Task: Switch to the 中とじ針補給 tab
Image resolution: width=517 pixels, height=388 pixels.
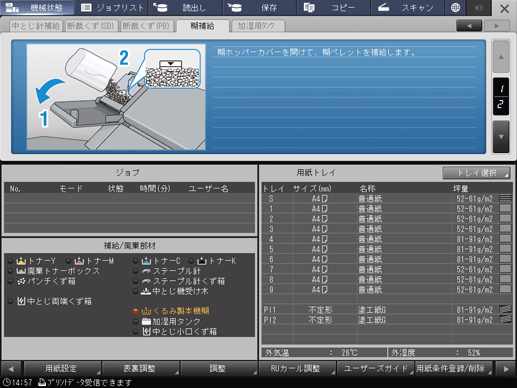Action: point(36,26)
